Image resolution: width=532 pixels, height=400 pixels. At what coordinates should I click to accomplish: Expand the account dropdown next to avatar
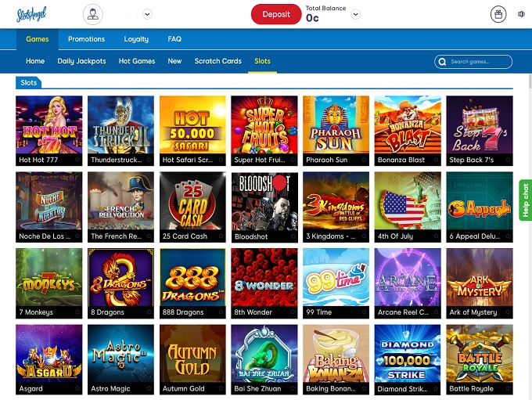click(x=148, y=14)
